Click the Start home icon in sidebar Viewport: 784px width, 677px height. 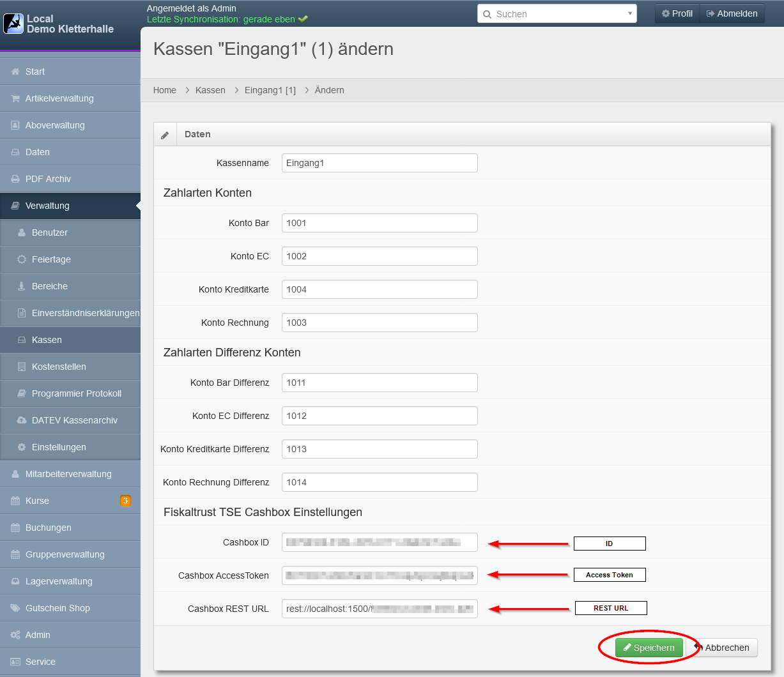[15, 72]
